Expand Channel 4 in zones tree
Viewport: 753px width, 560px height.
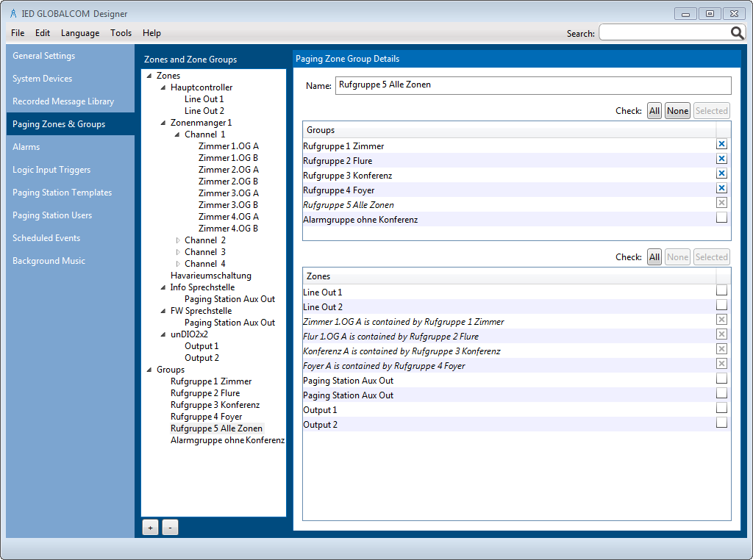(178, 264)
